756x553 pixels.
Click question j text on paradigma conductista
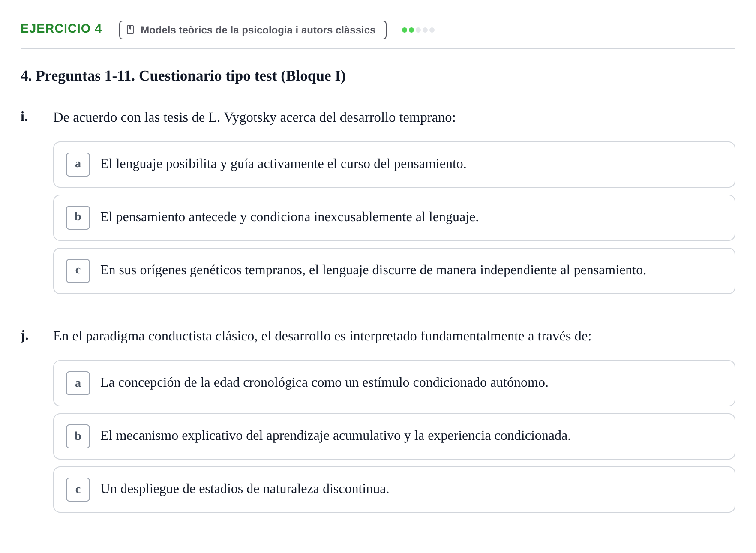point(322,336)
